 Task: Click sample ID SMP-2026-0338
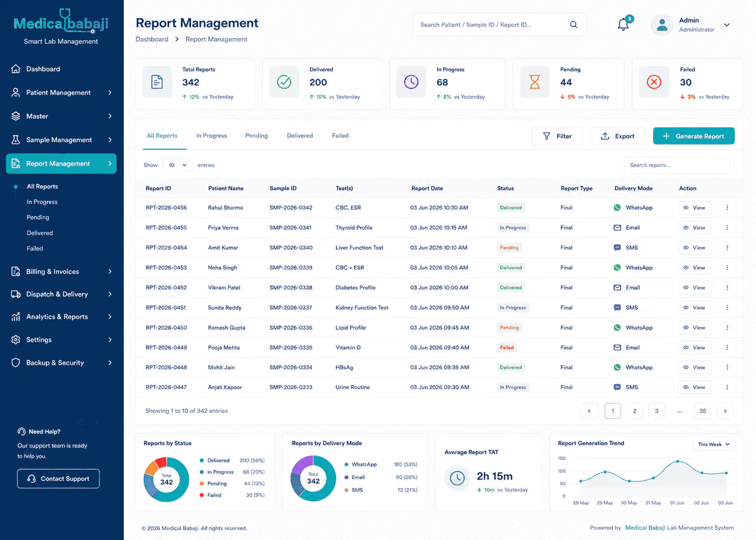[x=291, y=287]
